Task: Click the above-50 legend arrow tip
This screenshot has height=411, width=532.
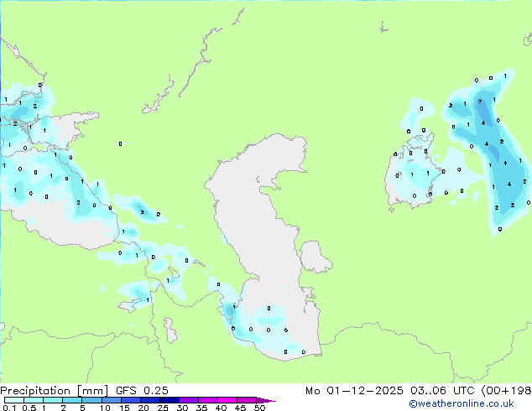Action: pyautogui.click(x=267, y=400)
